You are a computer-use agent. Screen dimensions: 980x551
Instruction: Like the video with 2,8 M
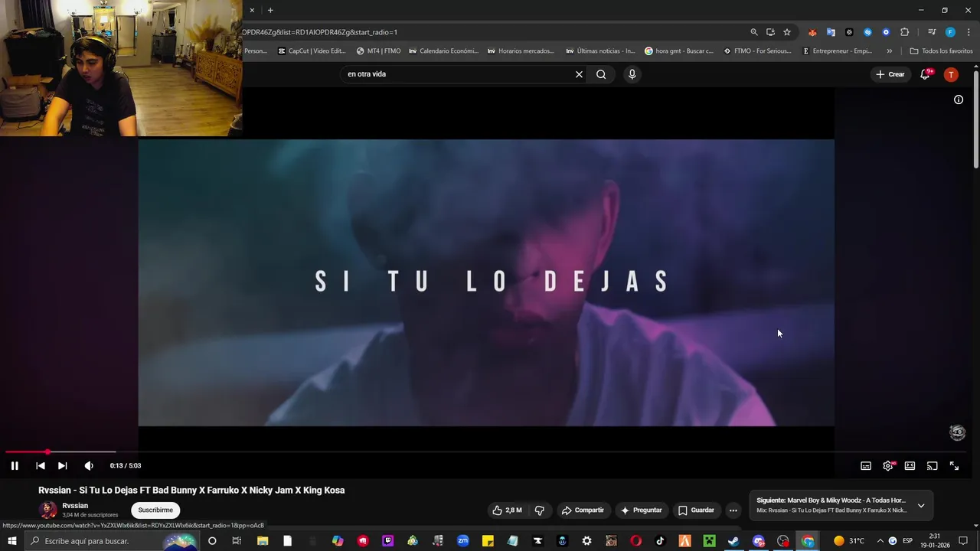[x=507, y=510]
